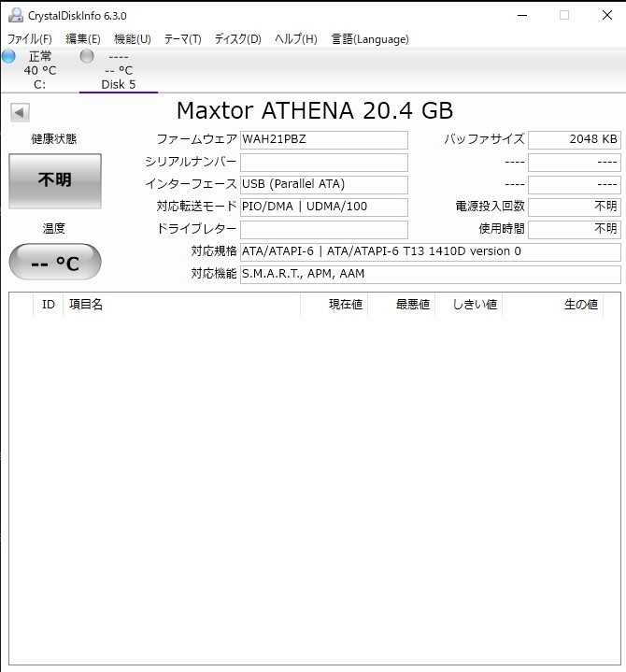Click the 最悪値 column header
This screenshot has height=672, width=626.
tap(402, 305)
